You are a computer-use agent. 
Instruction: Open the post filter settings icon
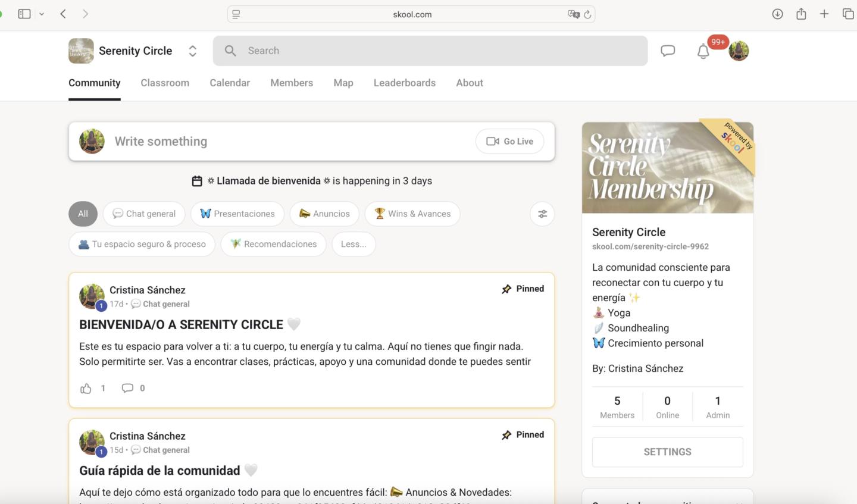click(x=542, y=214)
